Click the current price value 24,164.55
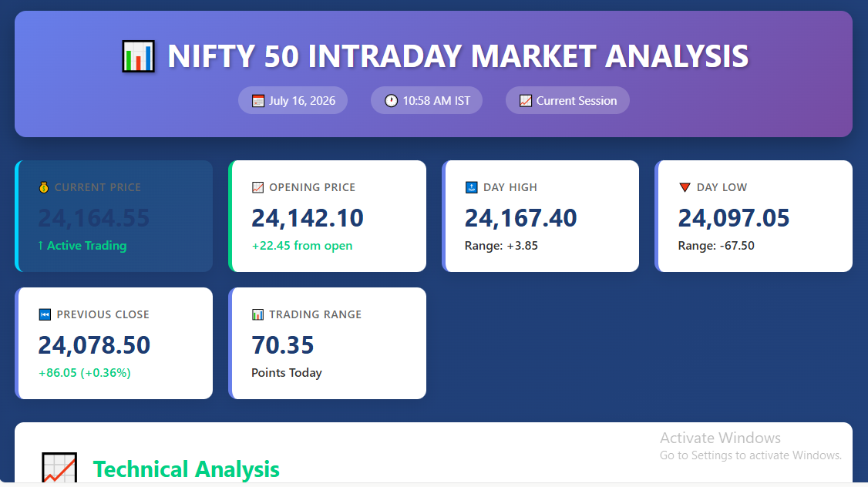This screenshot has width=868, height=487. pyautogui.click(x=93, y=218)
